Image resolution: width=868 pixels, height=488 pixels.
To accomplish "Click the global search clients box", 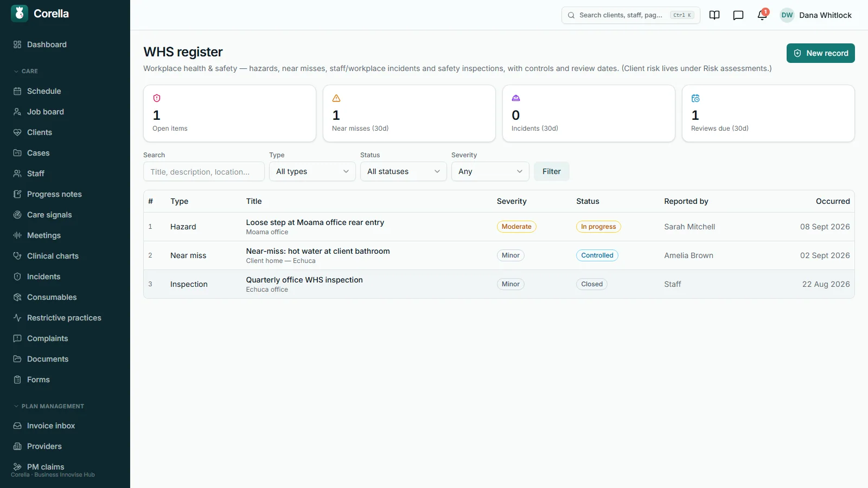I will 631,15.
